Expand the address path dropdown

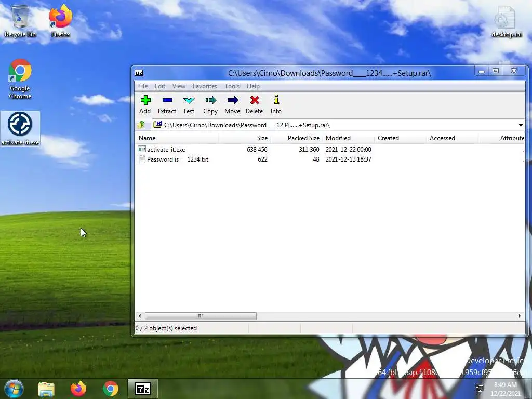[521, 125]
